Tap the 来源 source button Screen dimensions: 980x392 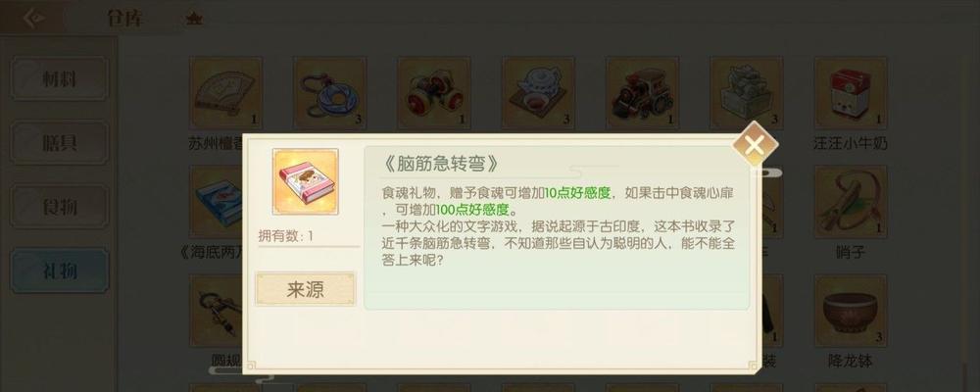click(x=305, y=289)
